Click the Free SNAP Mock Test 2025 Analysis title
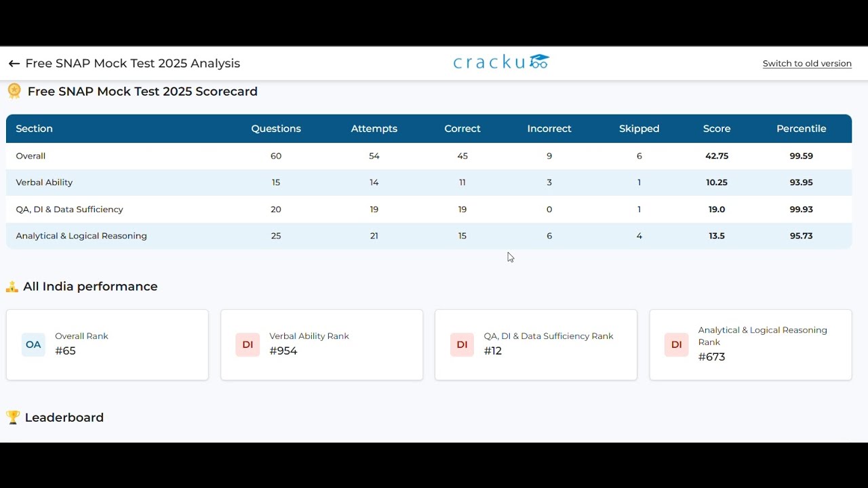868x488 pixels. point(133,64)
